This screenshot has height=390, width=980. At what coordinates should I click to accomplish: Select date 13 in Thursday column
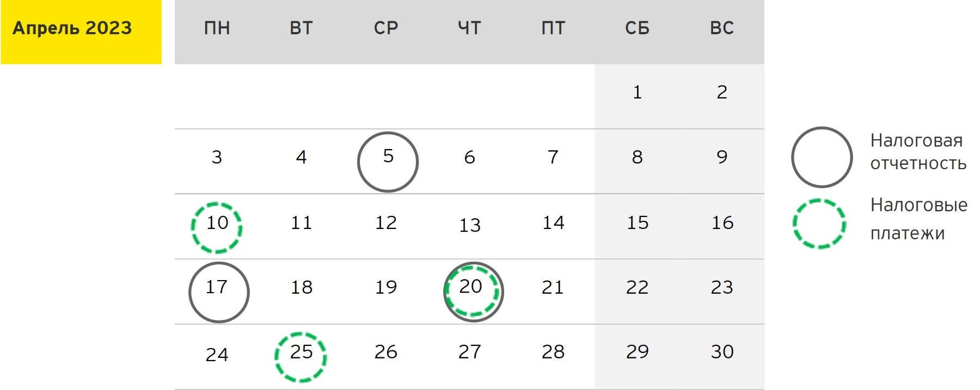tap(470, 225)
